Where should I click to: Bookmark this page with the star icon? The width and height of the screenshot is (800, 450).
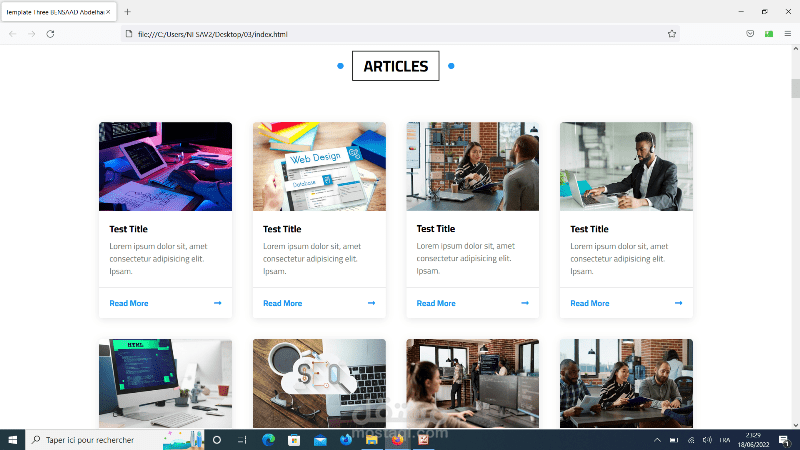(x=671, y=34)
